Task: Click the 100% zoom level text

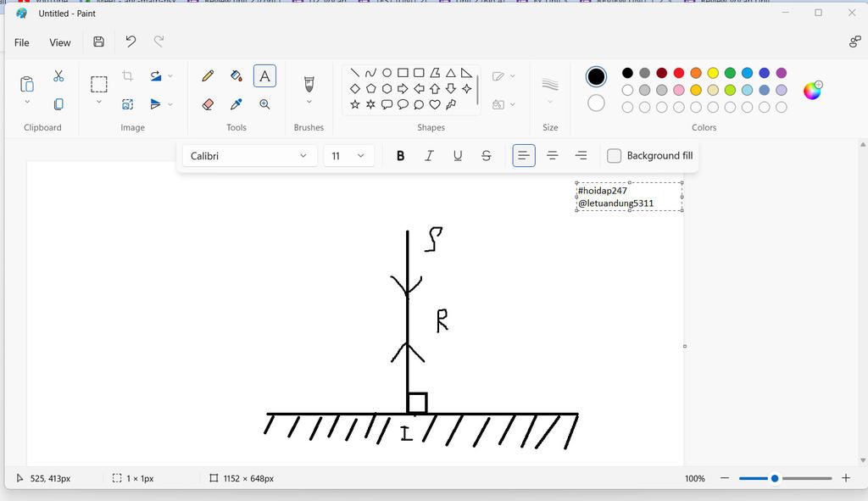Action: coord(695,478)
